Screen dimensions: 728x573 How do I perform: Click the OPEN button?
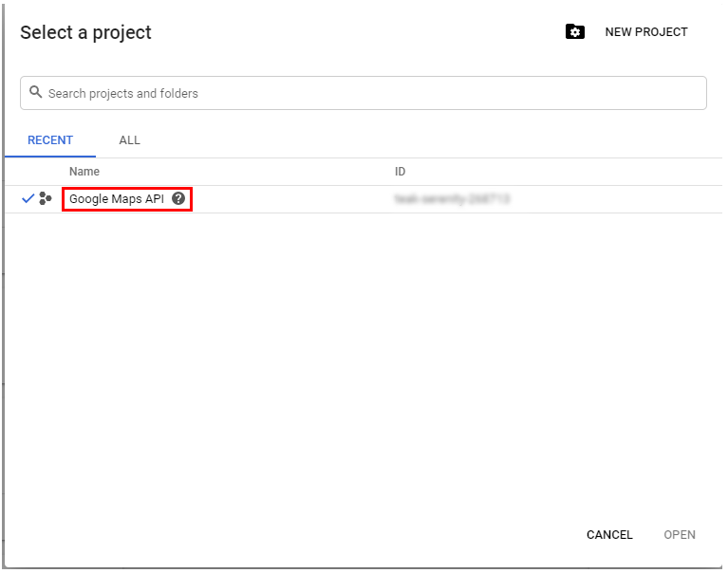pyautogui.click(x=680, y=535)
